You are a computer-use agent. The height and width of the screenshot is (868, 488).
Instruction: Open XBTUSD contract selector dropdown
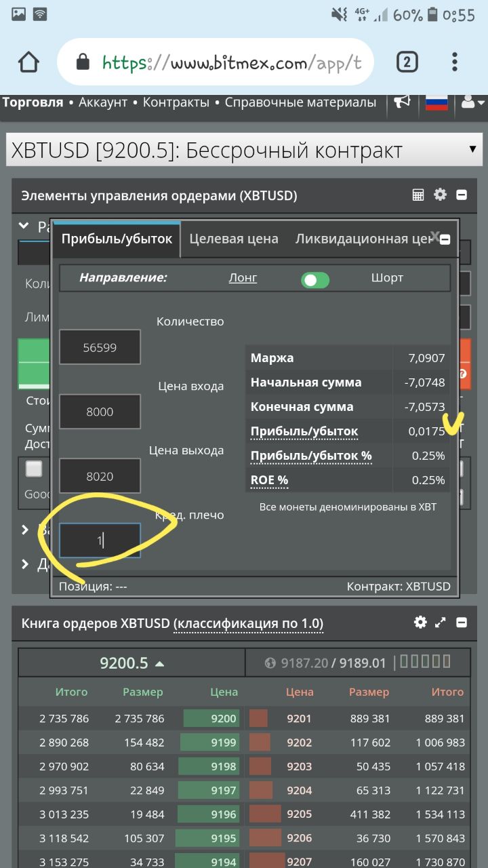click(244, 150)
